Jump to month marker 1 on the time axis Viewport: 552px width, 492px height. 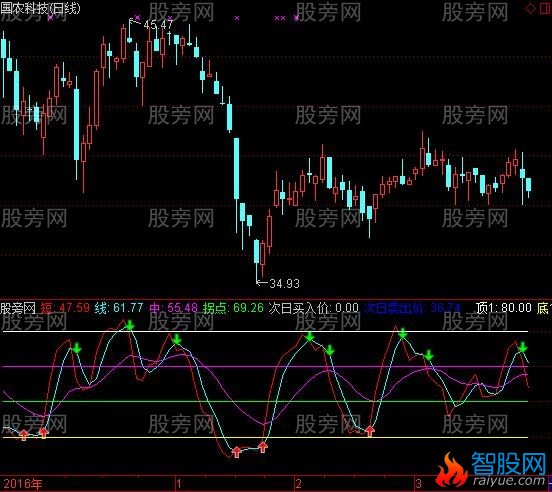(179, 484)
